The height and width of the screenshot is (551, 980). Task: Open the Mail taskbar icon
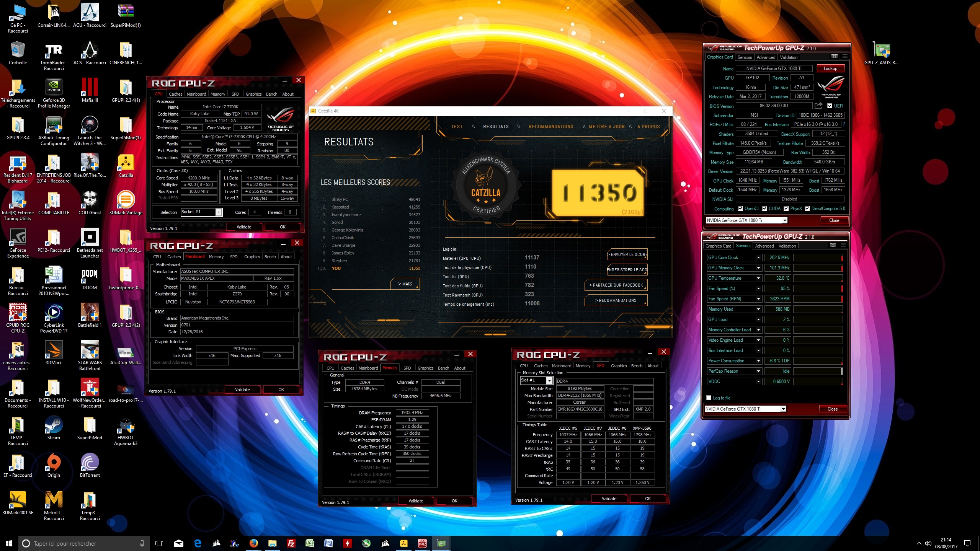point(178,543)
